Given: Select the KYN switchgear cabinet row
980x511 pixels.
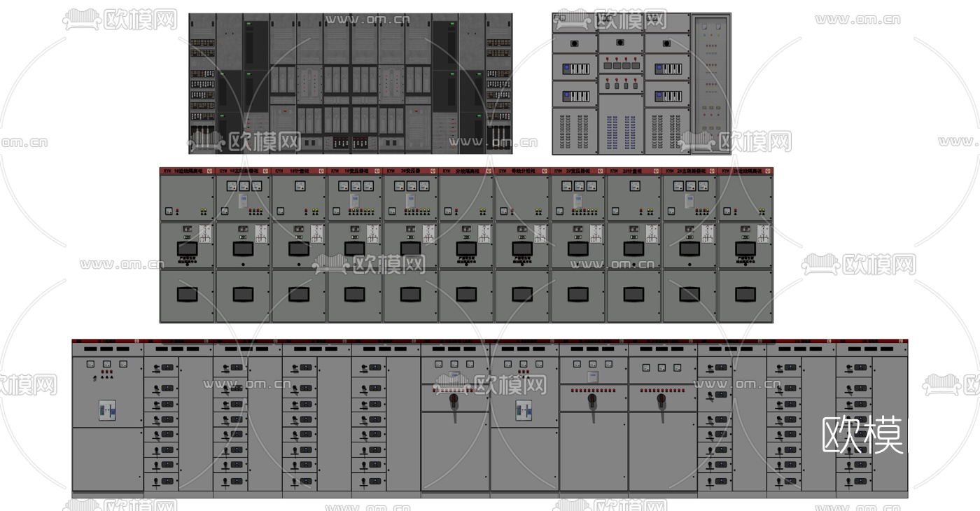Looking at the screenshot, I should [x=466, y=245].
